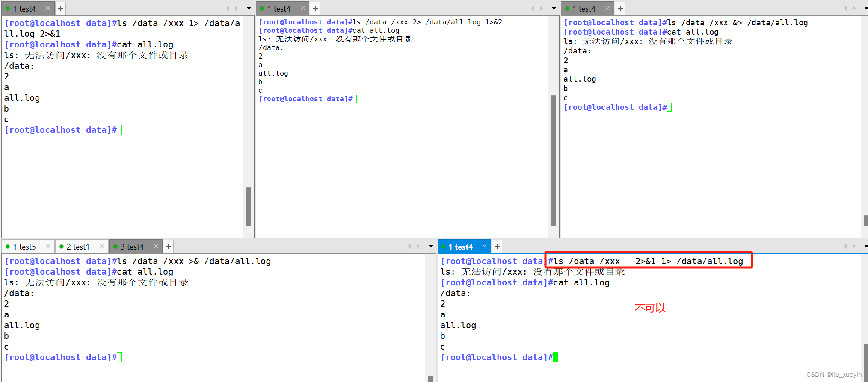868x382 pixels.
Task: Close the test4 tab in top-middle pane
Action: coord(302,8)
